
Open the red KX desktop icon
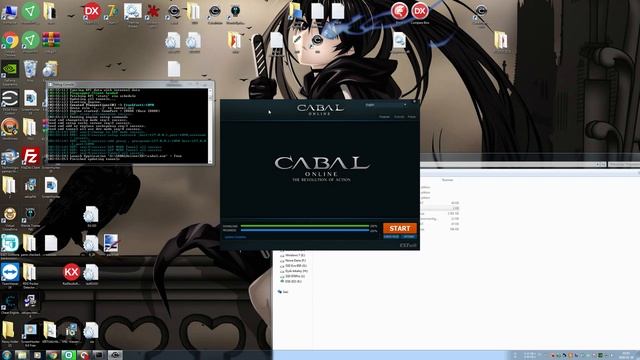[71, 273]
